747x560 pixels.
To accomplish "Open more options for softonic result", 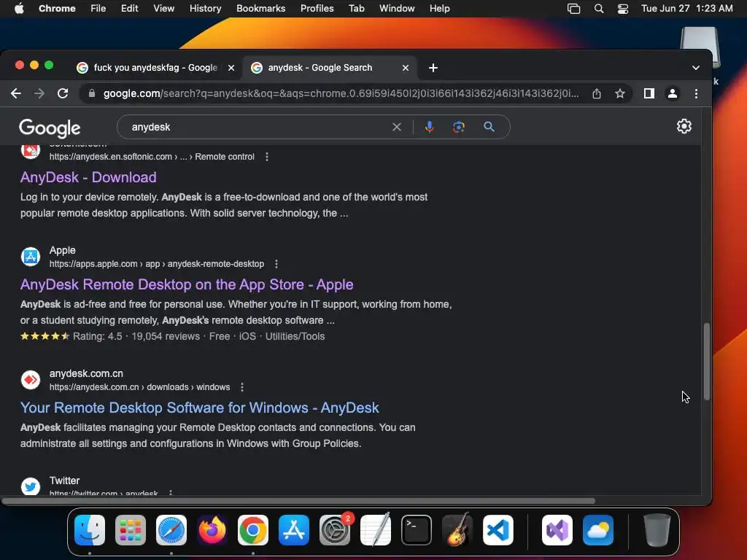I will 267,157.
